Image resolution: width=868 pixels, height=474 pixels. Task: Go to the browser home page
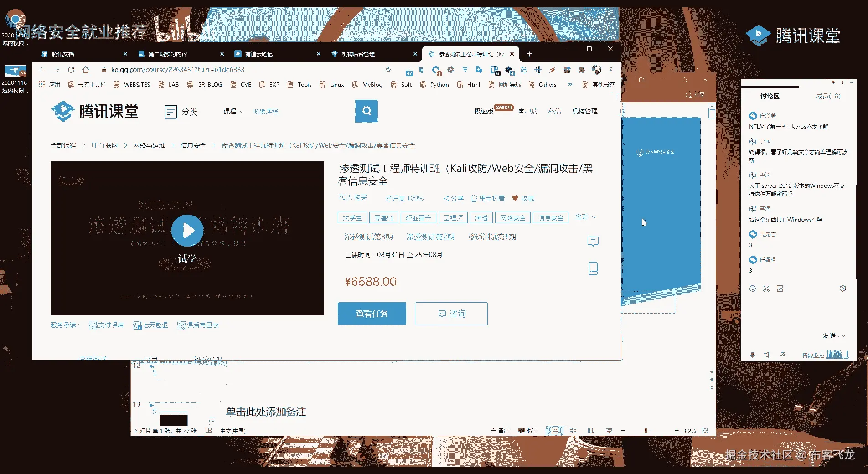point(86,70)
